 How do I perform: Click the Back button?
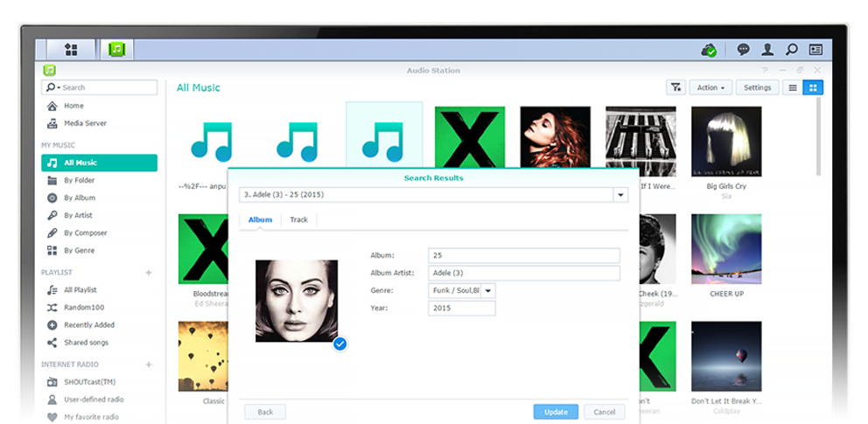265,412
